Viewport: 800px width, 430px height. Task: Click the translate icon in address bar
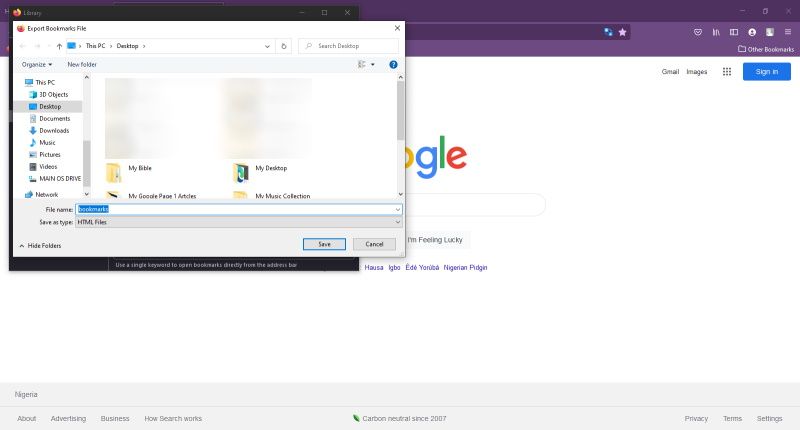tap(608, 32)
